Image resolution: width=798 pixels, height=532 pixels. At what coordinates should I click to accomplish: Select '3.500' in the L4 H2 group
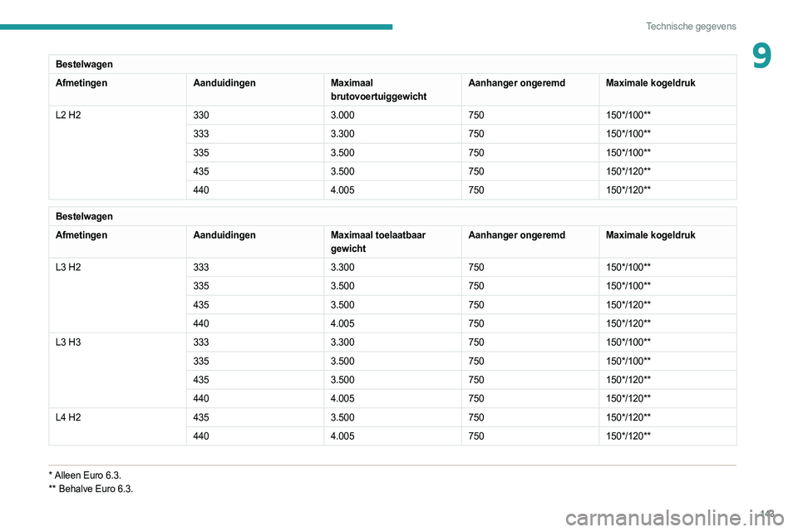click(342, 417)
